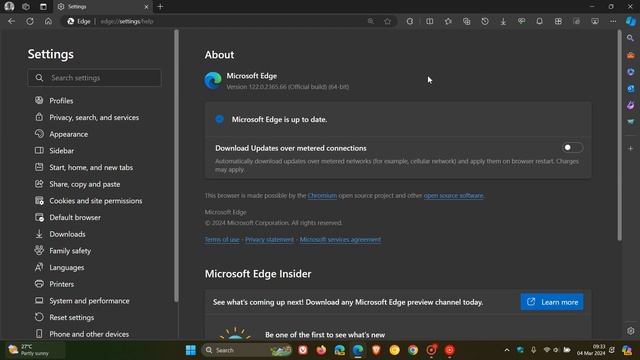Open Copilot in the top-right corner
640x360 pixels.
pos(631,21)
